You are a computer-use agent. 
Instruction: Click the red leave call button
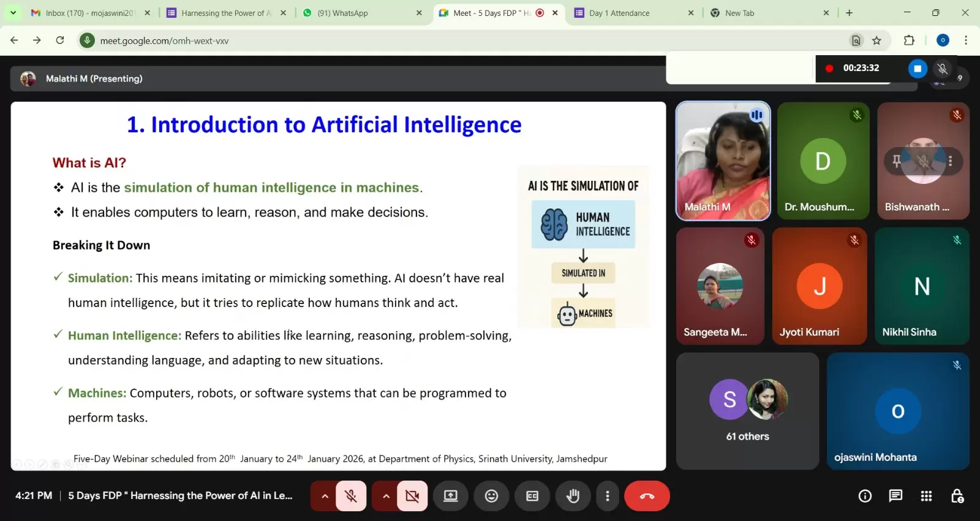[x=647, y=496]
